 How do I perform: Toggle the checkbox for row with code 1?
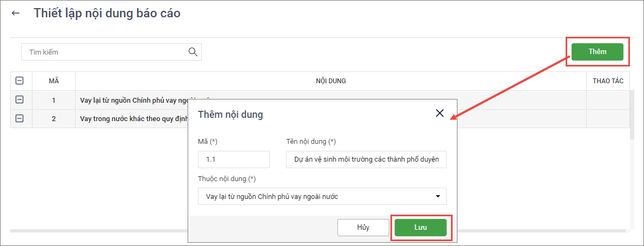pos(20,100)
